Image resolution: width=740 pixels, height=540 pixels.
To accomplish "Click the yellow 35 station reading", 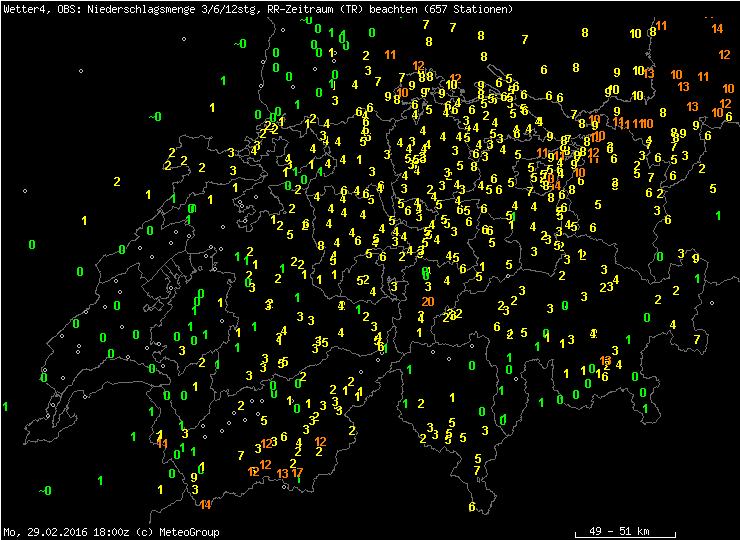I will [322, 342].
